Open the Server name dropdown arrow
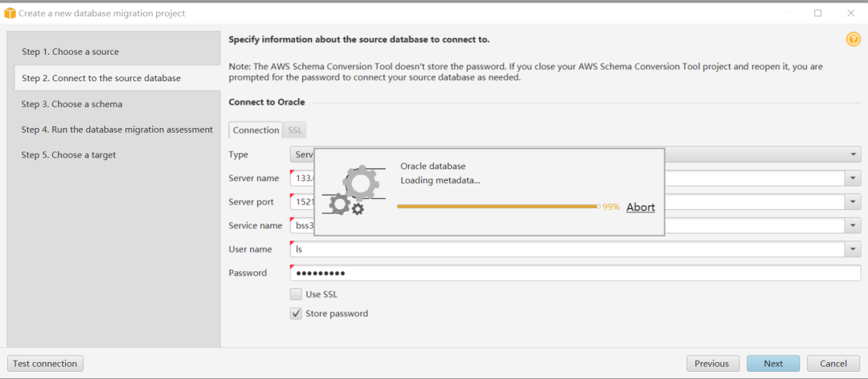Image resolution: width=868 pixels, height=379 pixels. (853, 178)
